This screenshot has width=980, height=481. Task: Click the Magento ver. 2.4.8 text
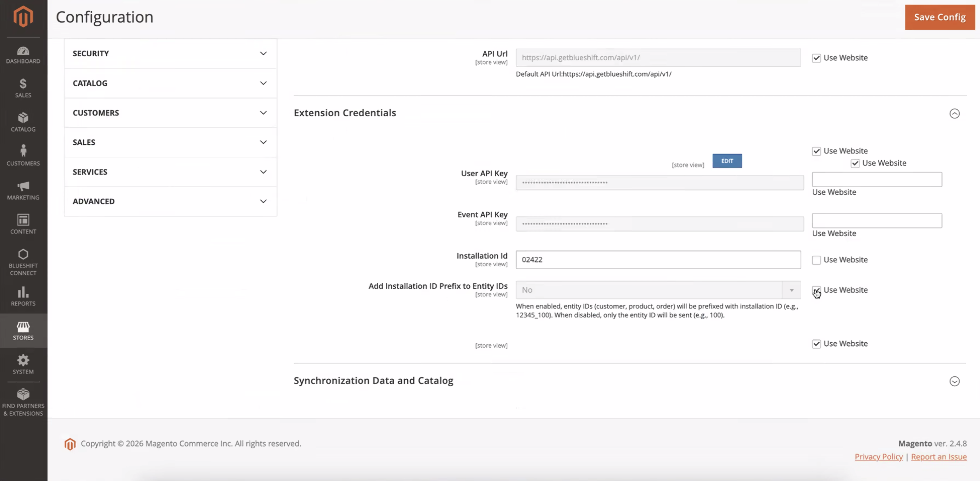pos(932,444)
